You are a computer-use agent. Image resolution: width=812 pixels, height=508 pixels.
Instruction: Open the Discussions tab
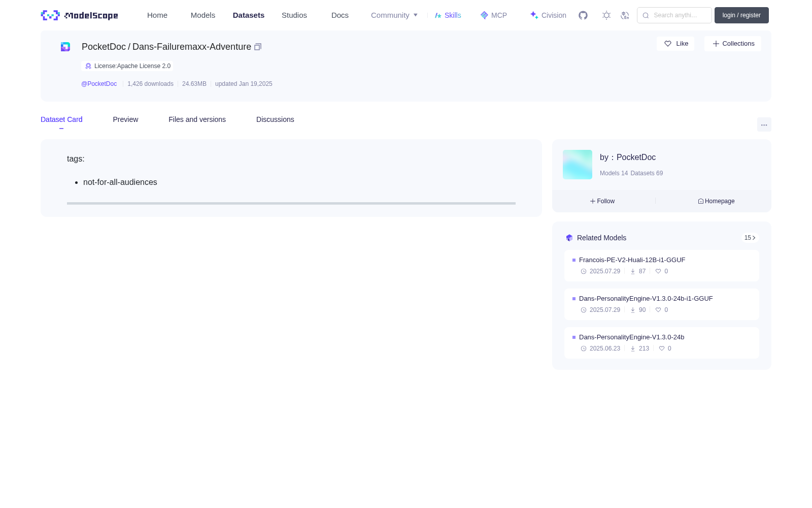(275, 119)
